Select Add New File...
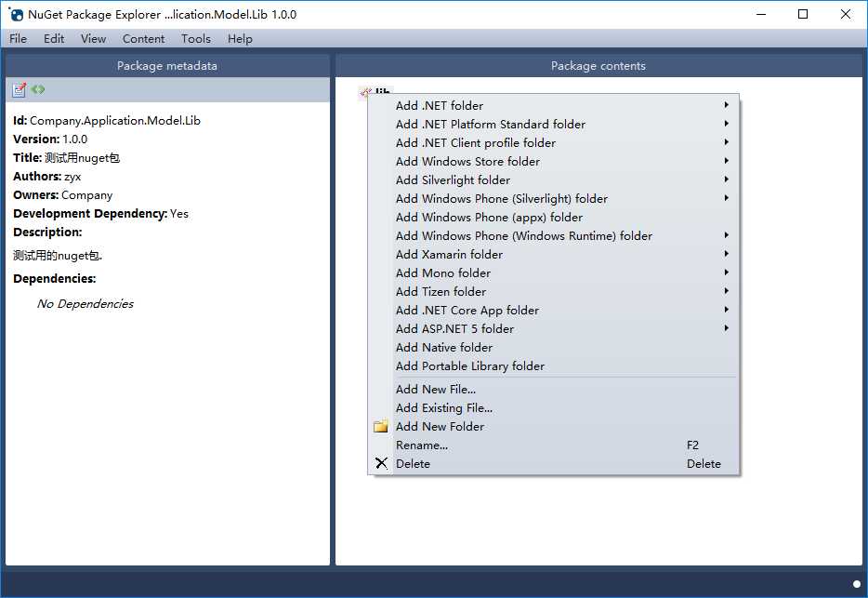868x598 pixels. pyautogui.click(x=554, y=389)
